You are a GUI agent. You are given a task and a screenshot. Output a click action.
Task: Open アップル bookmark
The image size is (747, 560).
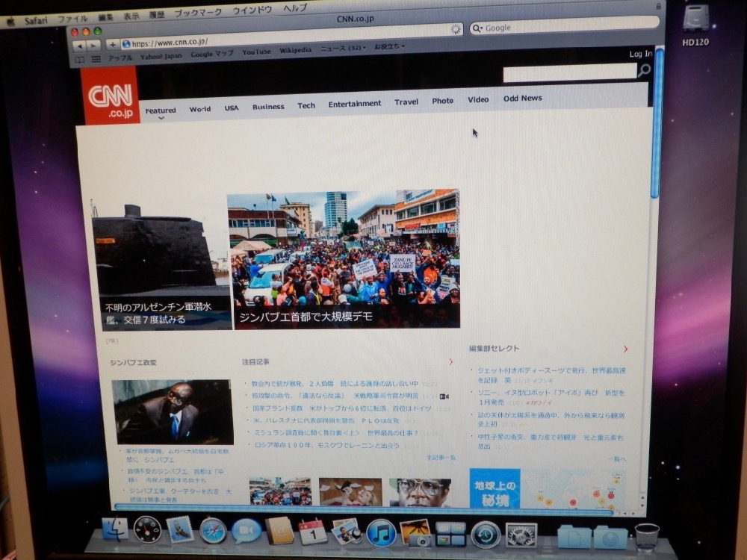[x=120, y=57]
